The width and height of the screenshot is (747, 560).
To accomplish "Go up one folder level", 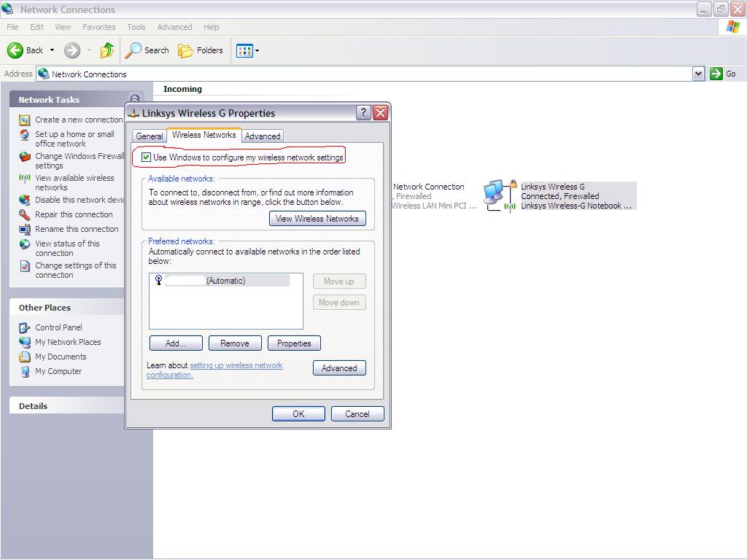I will tap(107, 50).
